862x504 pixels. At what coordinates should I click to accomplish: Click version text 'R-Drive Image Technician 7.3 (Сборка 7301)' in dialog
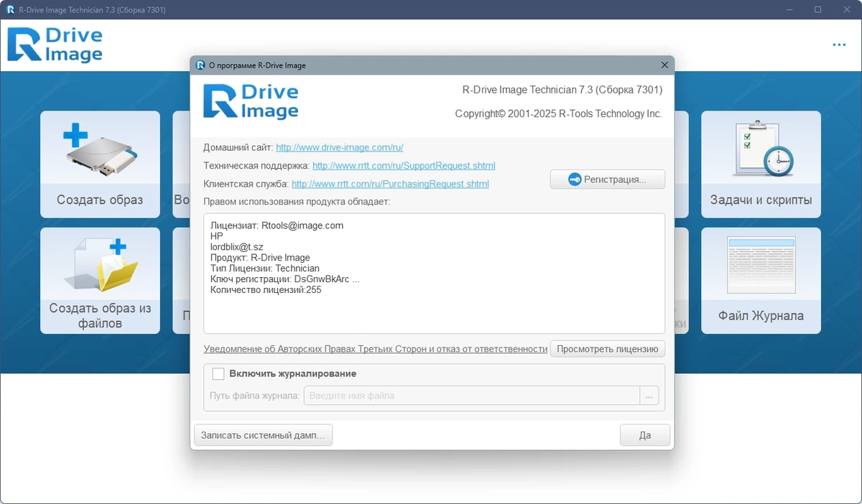point(562,90)
